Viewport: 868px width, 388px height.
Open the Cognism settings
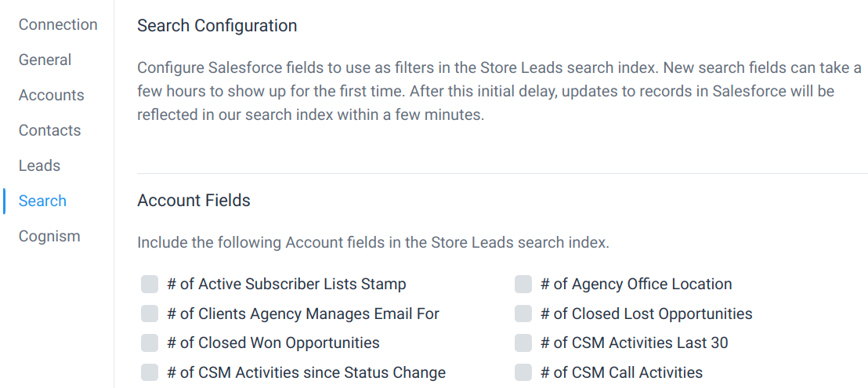tap(49, 237)
